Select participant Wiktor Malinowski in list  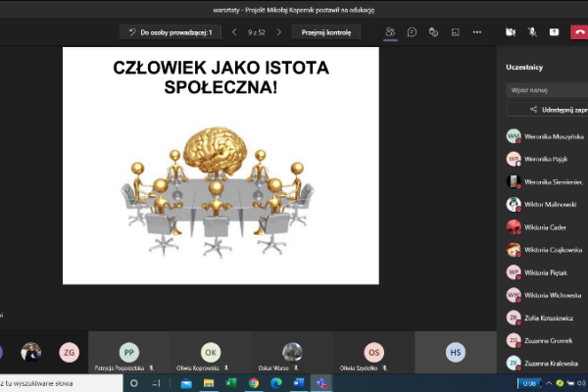[546, 204]
